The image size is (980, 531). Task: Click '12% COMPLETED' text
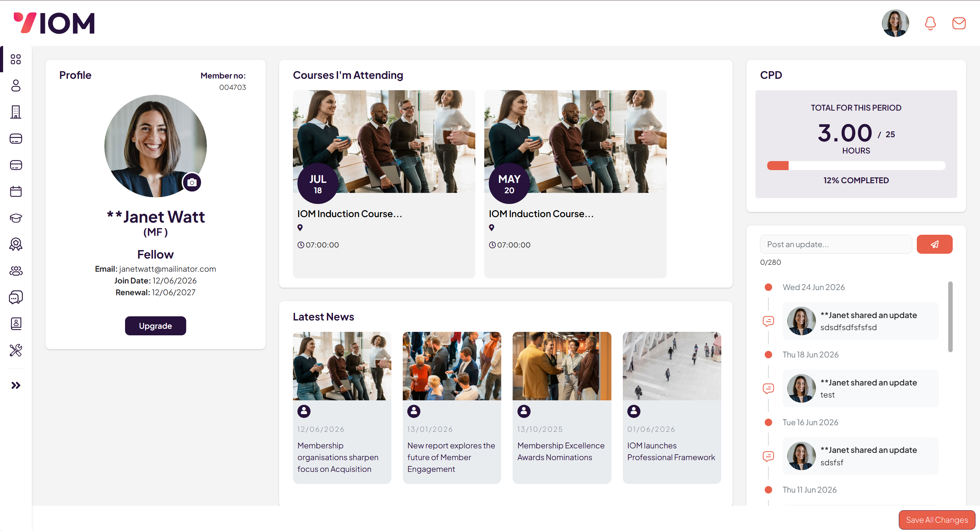856,180
